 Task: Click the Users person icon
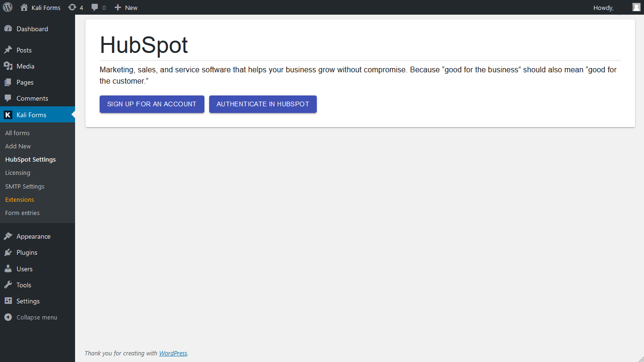click(8, 269)
